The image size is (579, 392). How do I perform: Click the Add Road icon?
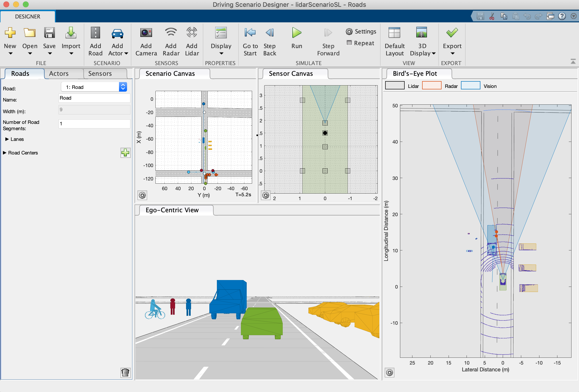click(x=95, y=33)
